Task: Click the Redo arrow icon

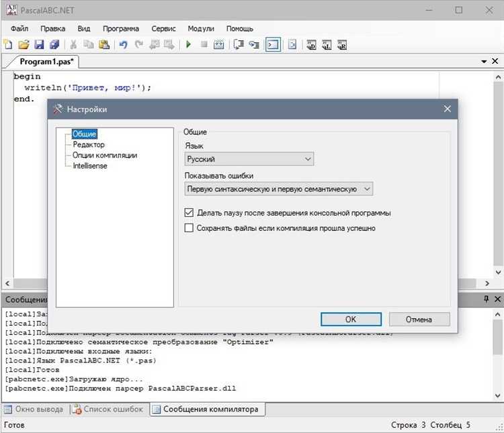Action: [x=138, y=45]
